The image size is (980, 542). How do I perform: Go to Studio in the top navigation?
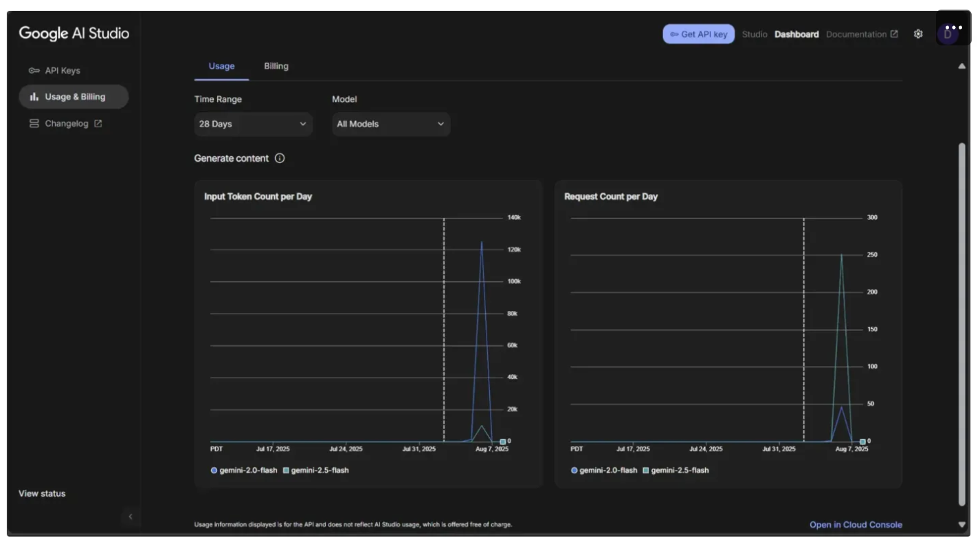point(755,34)
